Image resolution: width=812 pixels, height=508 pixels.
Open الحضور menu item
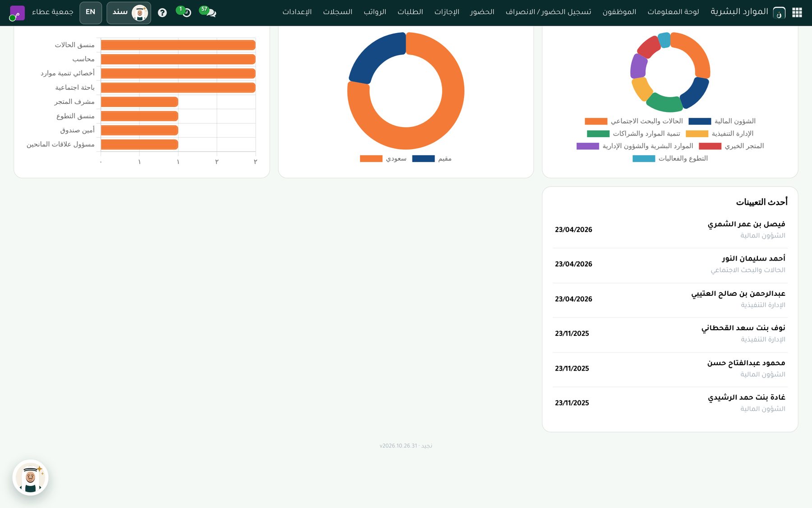click(x=482, y=12)
